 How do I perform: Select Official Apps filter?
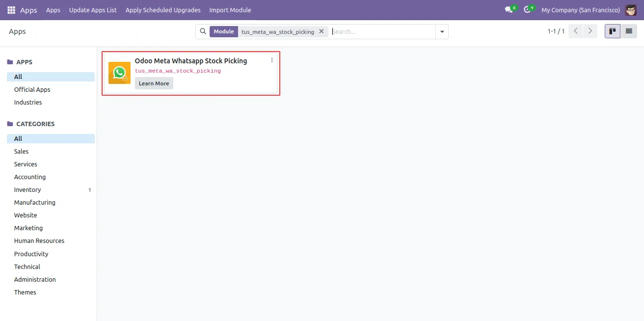coord(51,89)
